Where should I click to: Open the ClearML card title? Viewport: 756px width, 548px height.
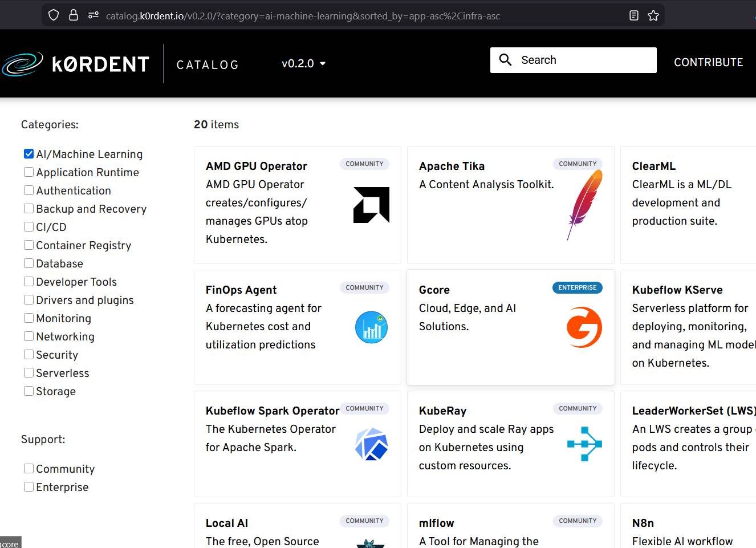coord(654,166)
